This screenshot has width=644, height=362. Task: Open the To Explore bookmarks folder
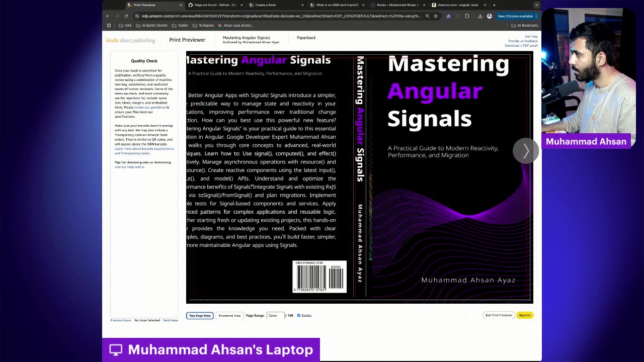(x=203, y=25)
